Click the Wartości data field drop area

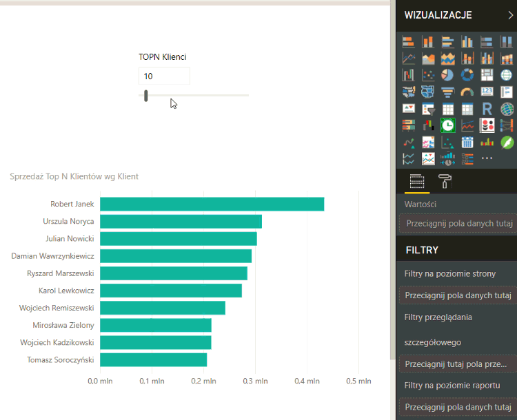pyautogui.click(x=457, y=224)
